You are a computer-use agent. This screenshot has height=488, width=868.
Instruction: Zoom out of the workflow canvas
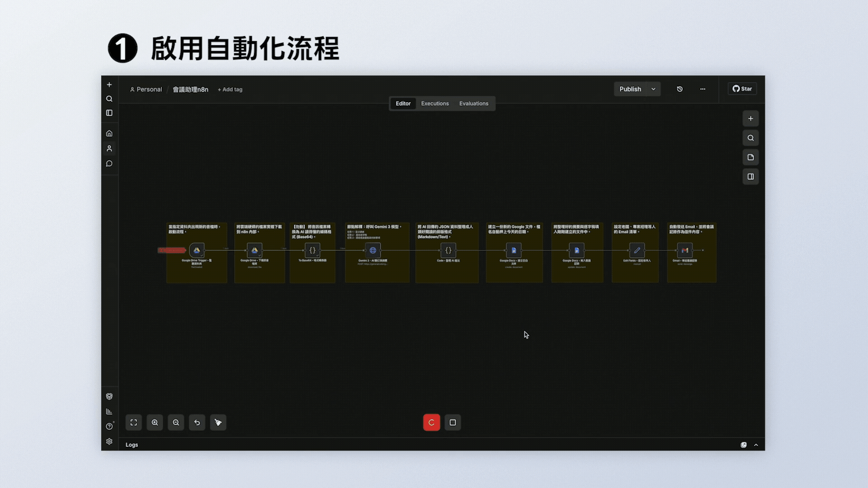point(176,422)
